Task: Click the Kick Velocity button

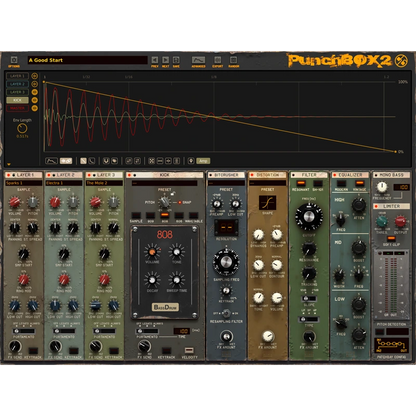Action: pos(189,350)
